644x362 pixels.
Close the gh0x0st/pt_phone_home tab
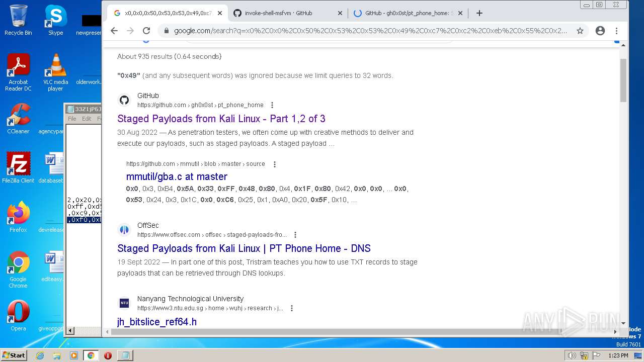(460, 13)
